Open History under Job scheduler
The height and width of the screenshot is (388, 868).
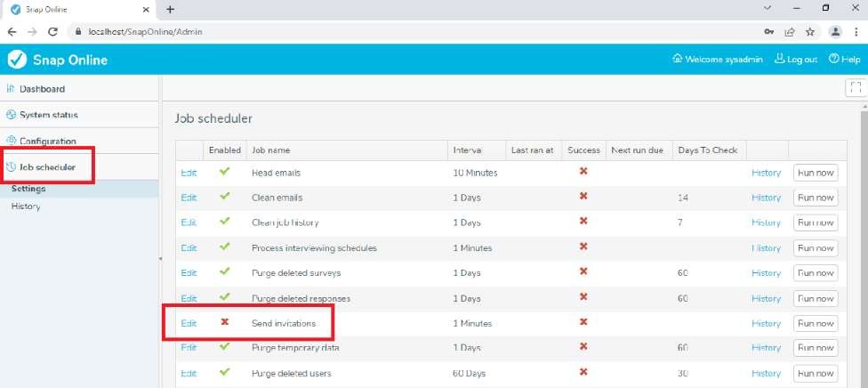pos(25,206)
